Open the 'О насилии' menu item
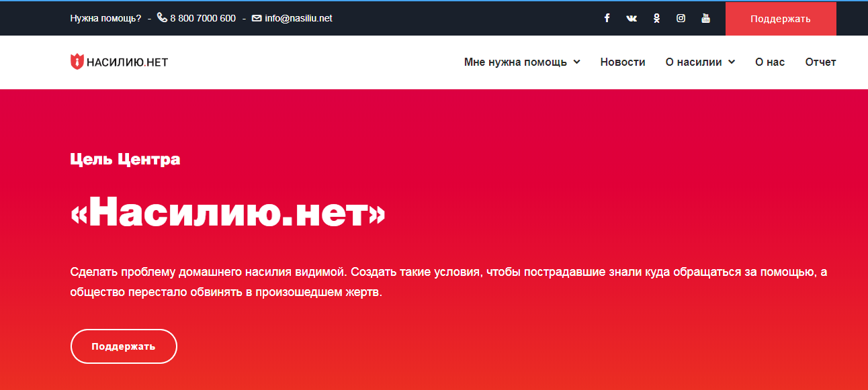868x390 pixels. (x=693, y=62)
